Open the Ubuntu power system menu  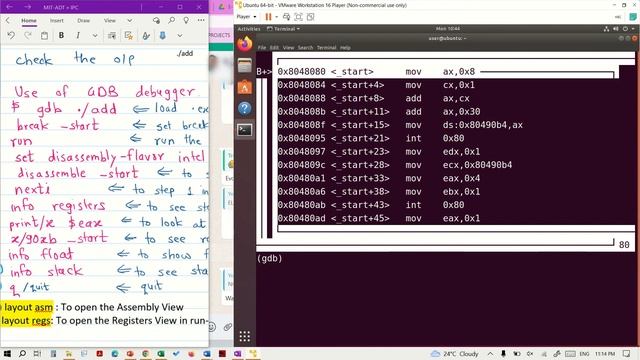pos(627,29)
